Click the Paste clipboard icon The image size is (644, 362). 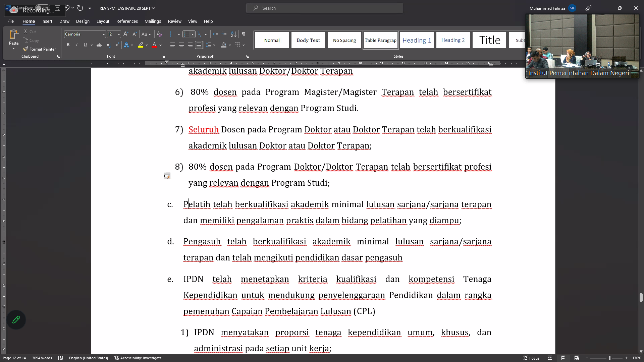(14, 35)
